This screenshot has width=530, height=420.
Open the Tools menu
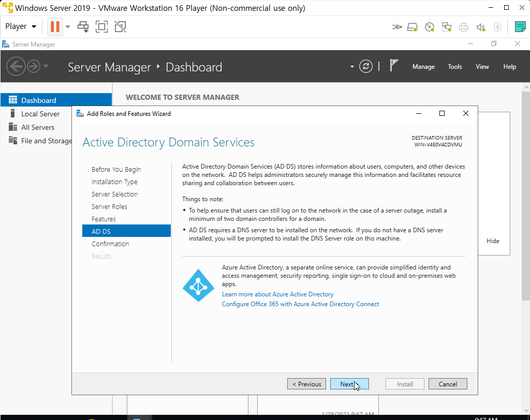tap(454, 67)
